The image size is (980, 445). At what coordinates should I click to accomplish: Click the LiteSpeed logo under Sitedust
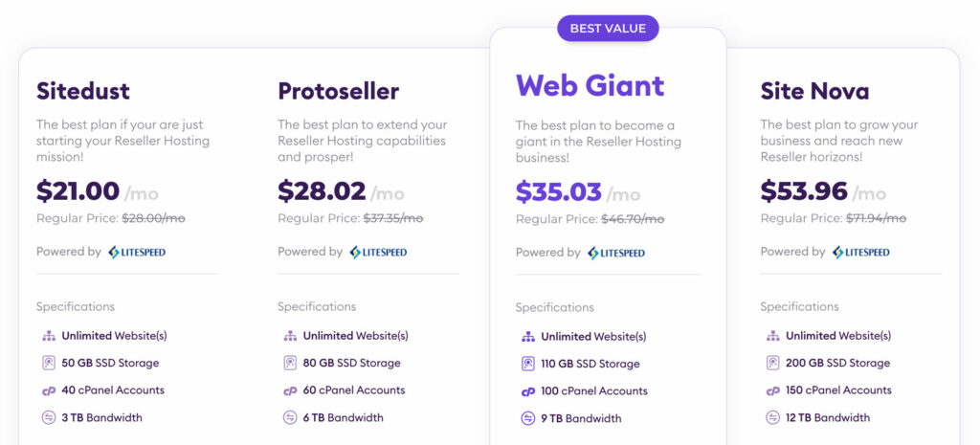click(137, 253)
